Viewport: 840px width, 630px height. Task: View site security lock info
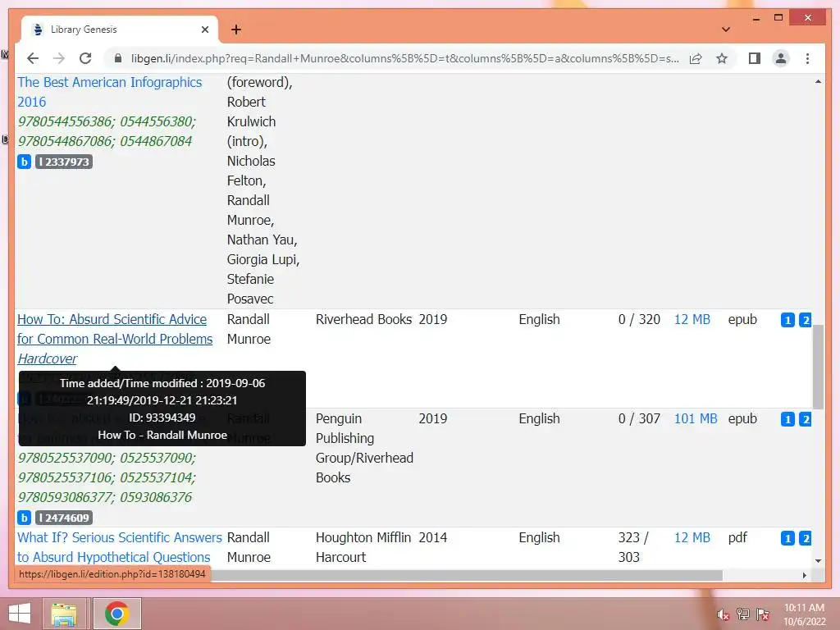pos(118,58)
